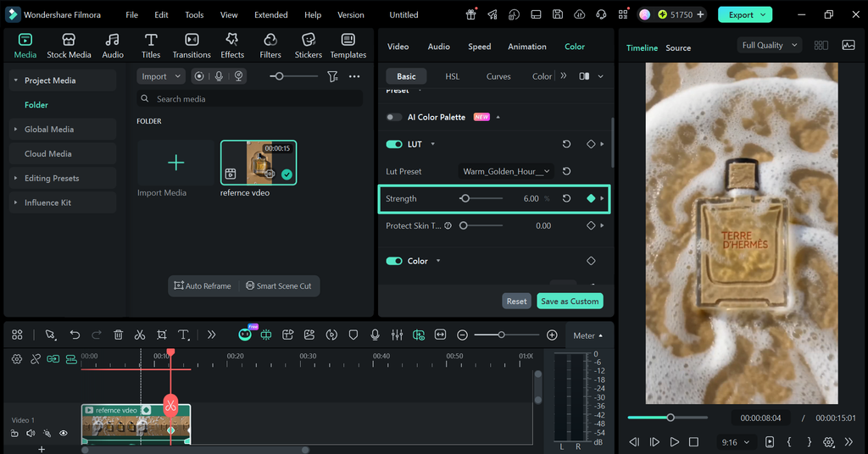The height and width of the screenshot is (454, 868).
Task: Click the Search media field
Action: (250, 99)
